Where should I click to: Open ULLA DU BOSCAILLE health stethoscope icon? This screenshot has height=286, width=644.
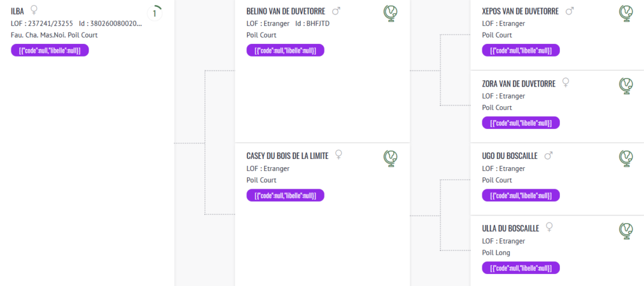(626, 231)
